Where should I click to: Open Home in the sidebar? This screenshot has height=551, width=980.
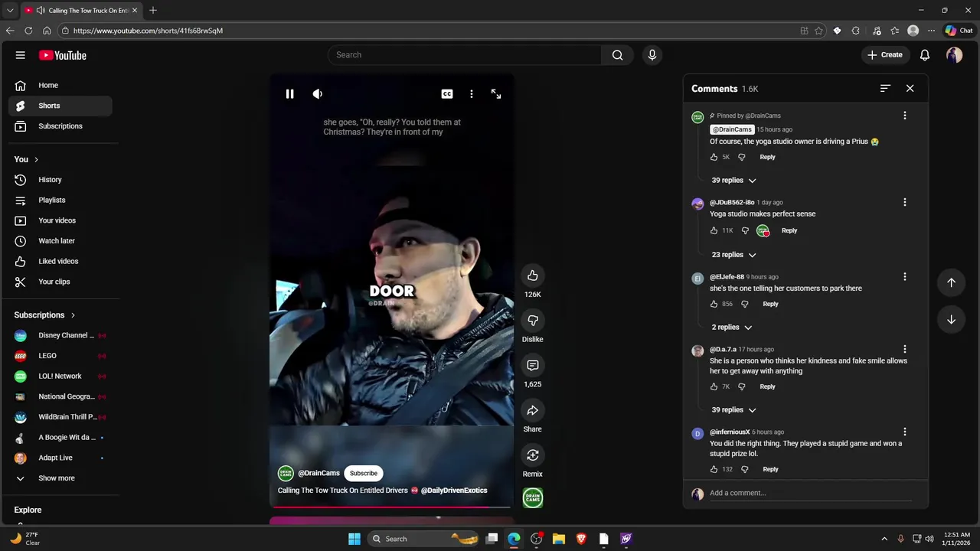pyautogui.click(x=60, y=85)
